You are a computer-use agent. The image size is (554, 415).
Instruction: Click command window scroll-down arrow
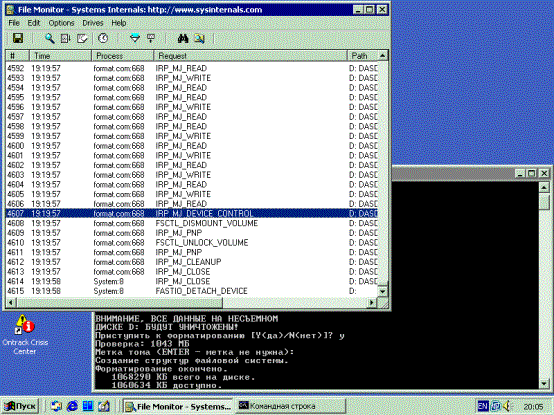coord(544,384)
